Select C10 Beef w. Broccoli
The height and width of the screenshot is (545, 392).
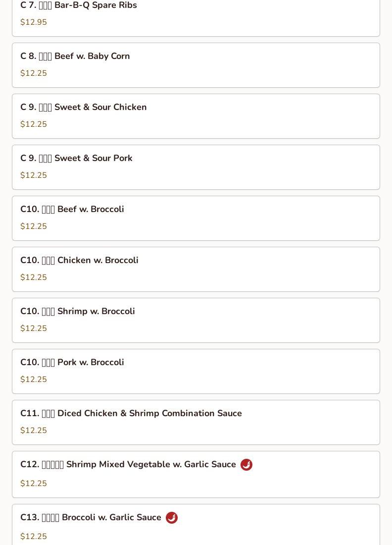[196, 218]
